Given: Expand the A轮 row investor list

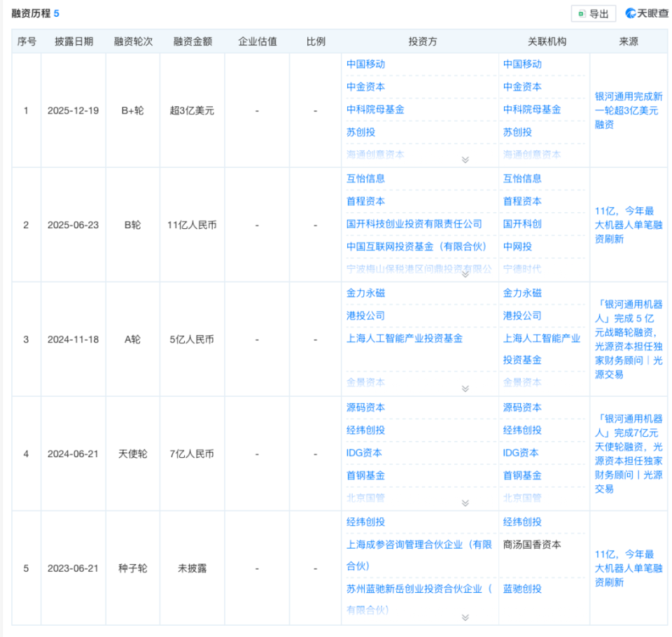Looking at the screenshot, I should point(464,388).
